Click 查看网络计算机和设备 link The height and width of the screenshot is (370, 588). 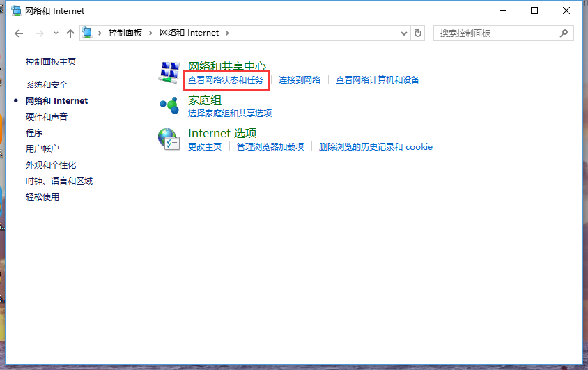(377, 80)
